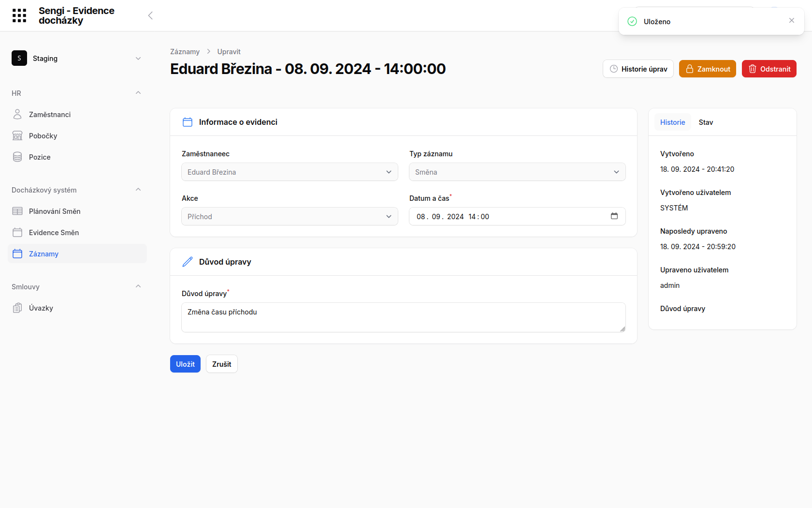Viewport: 812px width, 508px height.
Task: Click the Sengi - Evidence docházky title
Action: 76,15
